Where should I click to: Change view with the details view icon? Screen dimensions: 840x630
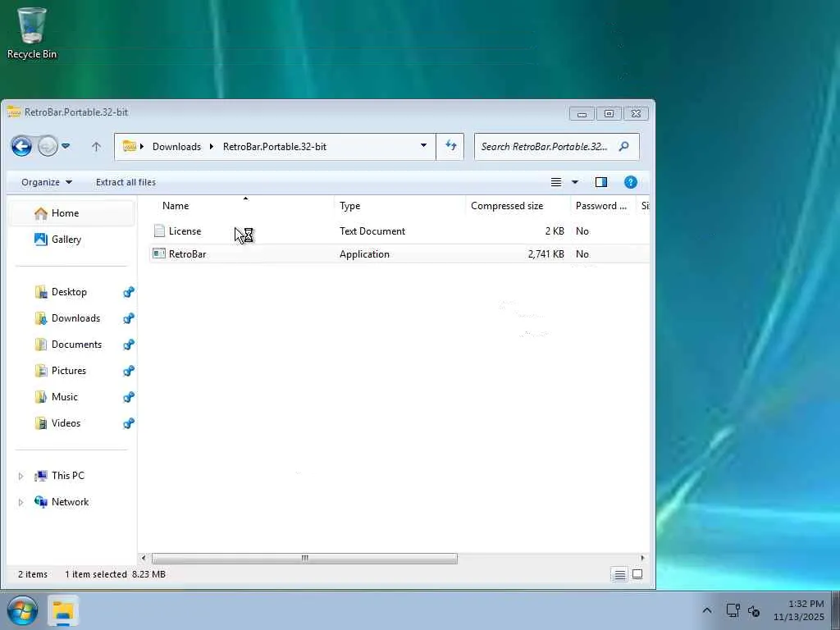click(x=556, y=182)
